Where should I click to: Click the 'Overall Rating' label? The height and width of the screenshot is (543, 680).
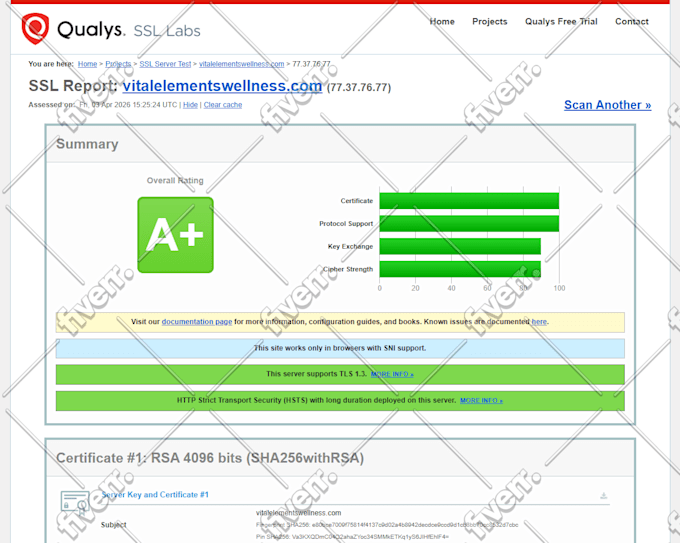[175, 180]
